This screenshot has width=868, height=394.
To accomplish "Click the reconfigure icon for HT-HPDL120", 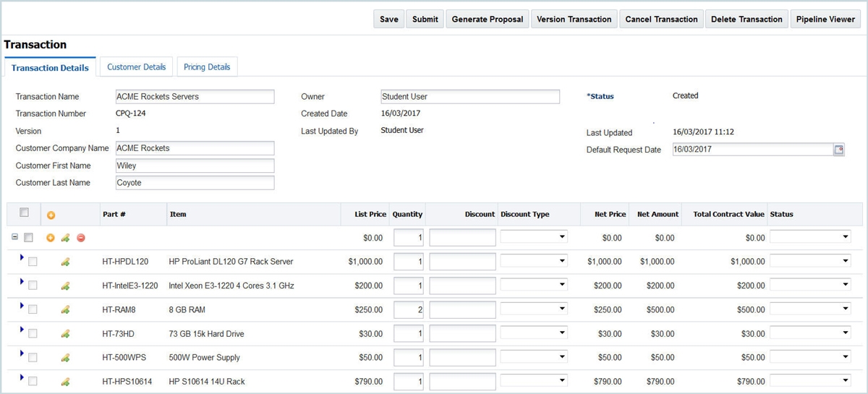I will coord(65,261).
